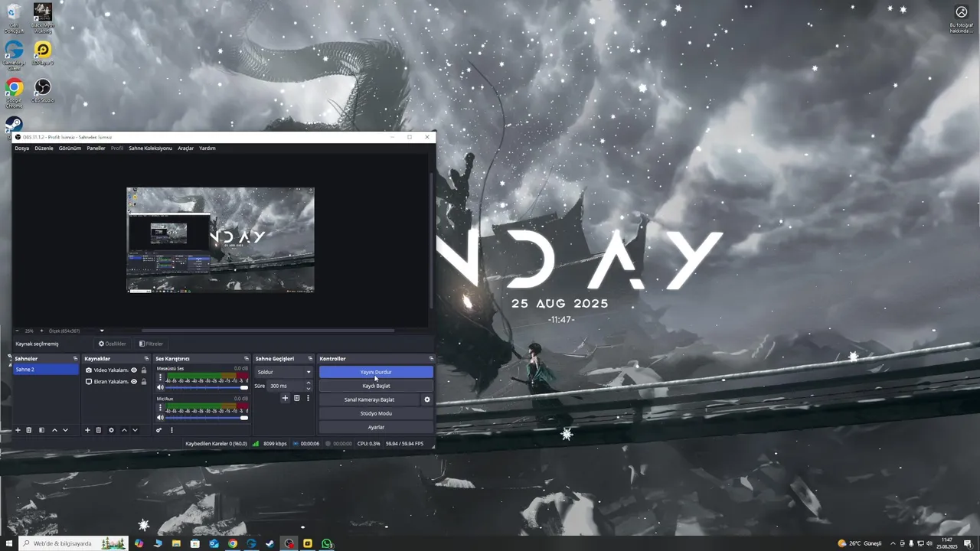Open the yellow LDPlayer desktop shortcut
The width and height of the screenshot is (980, 551).
pyautogui.click(x=43, y=54)
